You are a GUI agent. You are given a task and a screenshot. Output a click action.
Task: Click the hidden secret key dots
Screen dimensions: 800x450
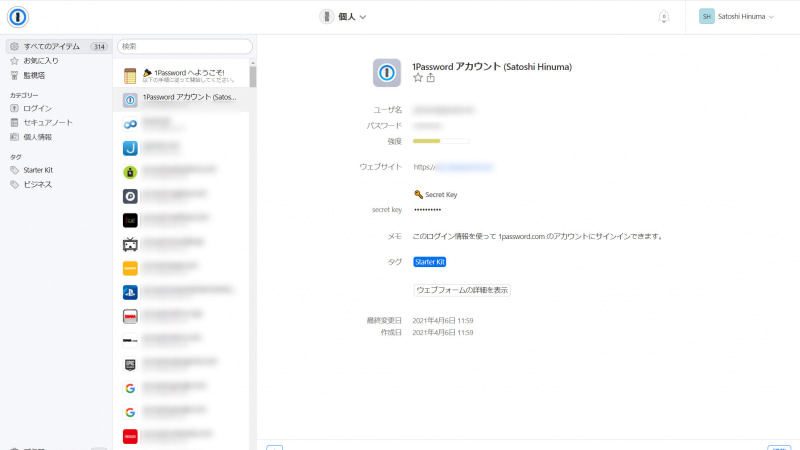click(x=428, y=210)
